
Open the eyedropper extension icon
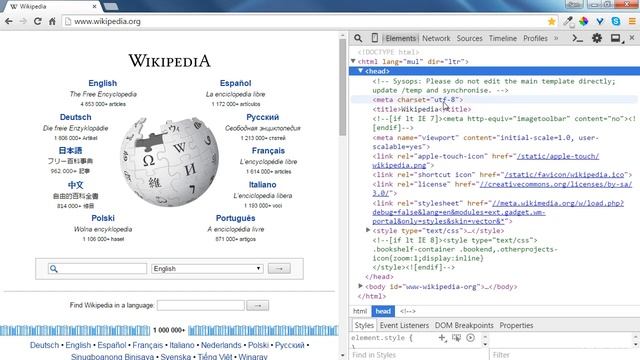click(x=568, y=21)
